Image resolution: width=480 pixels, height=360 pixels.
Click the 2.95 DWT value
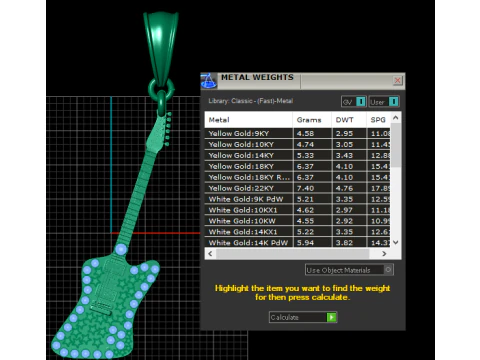(344, 133)
